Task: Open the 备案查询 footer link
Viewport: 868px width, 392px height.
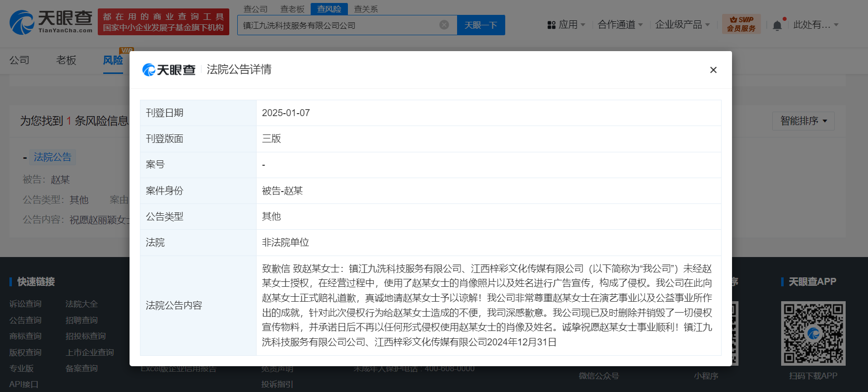Action: point(81,368)
